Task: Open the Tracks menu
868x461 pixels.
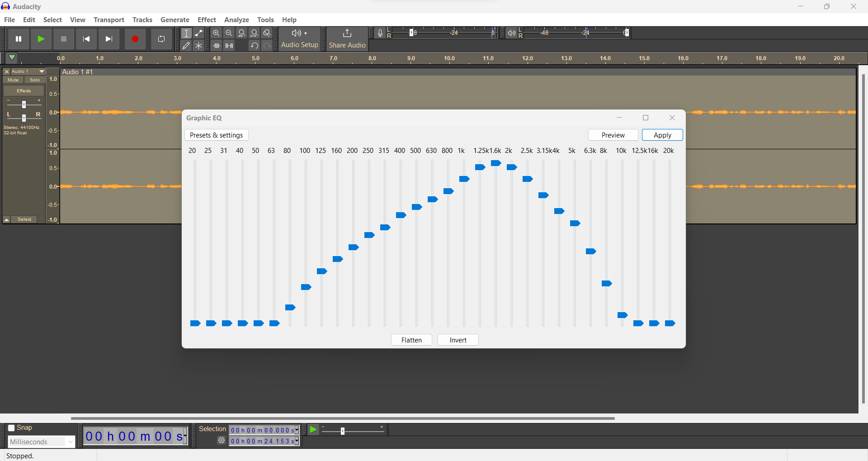Action: (142, 20)
